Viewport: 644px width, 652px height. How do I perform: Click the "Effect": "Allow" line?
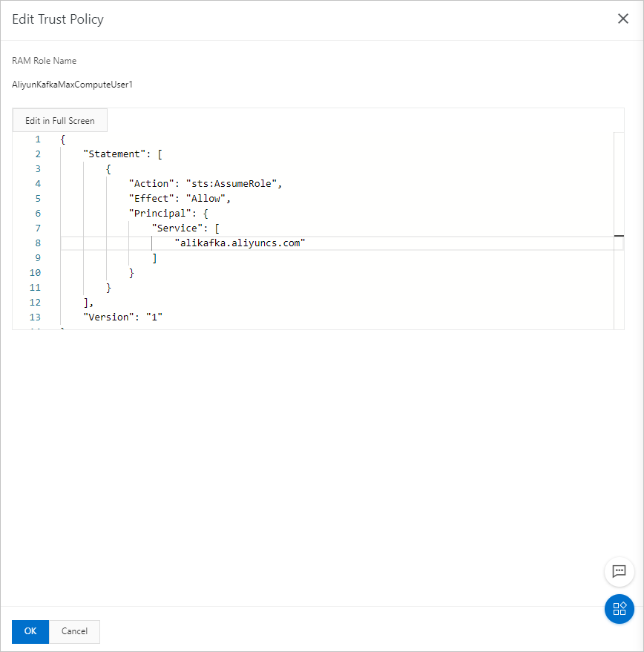180,199
